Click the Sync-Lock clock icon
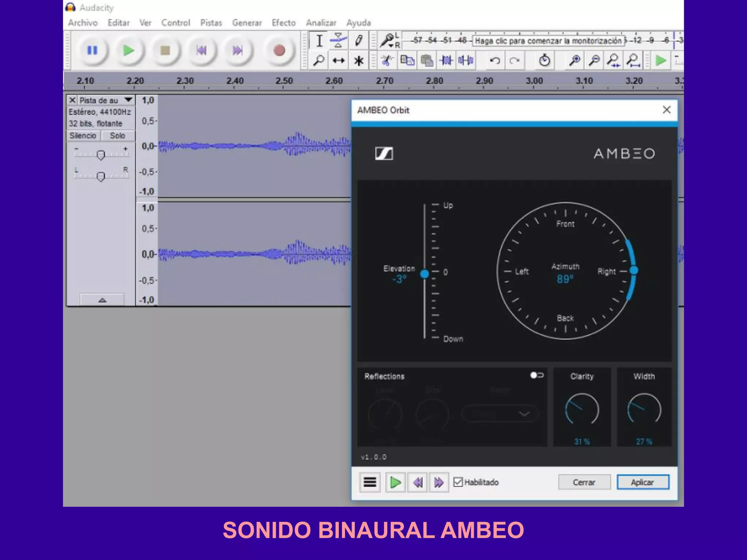This screenshot has width=747, height=560. (x=544, y=60)
